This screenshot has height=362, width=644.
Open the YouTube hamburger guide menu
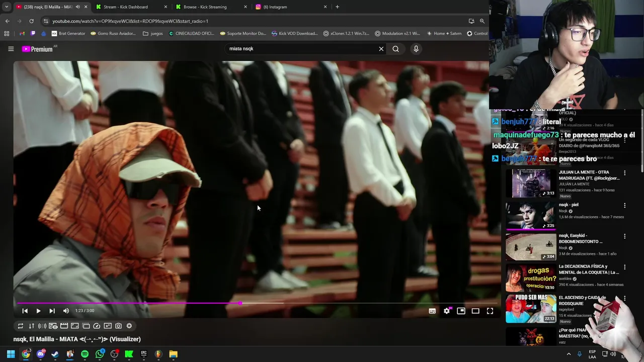click(11, 49)
